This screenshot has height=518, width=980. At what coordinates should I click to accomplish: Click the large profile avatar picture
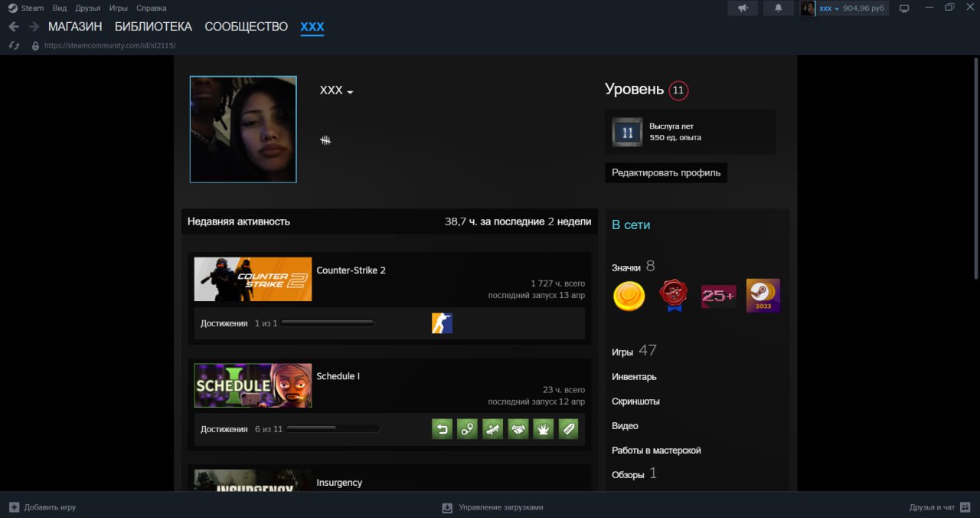click(x=243, y=129)
